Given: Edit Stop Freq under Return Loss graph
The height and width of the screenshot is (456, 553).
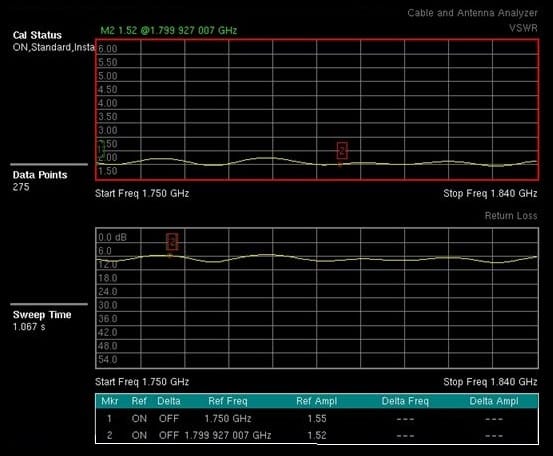Looking at the screenshot, I should [490, 382].
